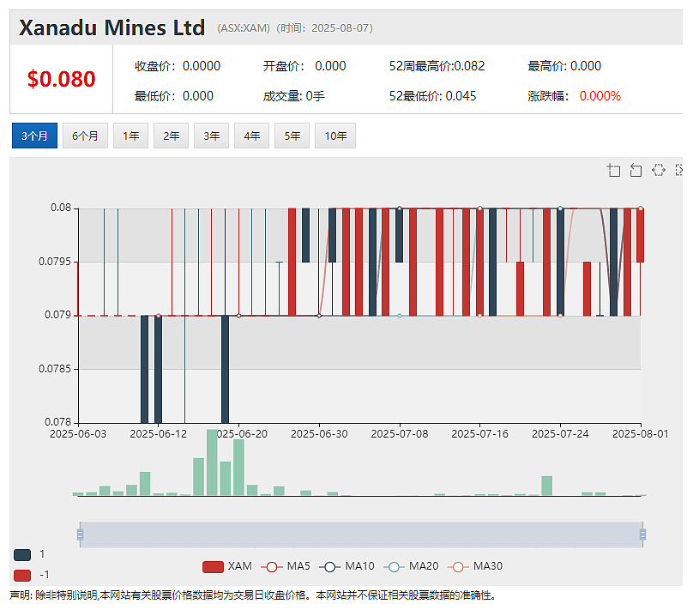Click the restore chart toolbox icon
This screenshot has width=699, height=616.
coord(659,170)
